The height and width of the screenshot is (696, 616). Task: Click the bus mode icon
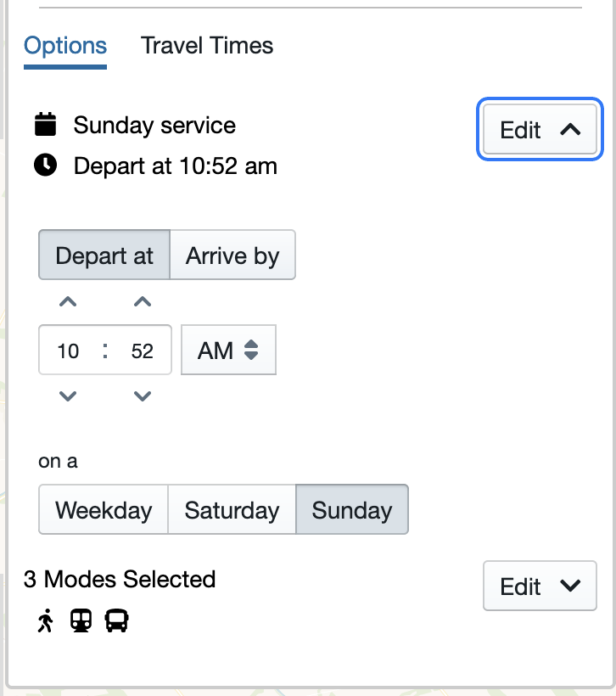116,621
